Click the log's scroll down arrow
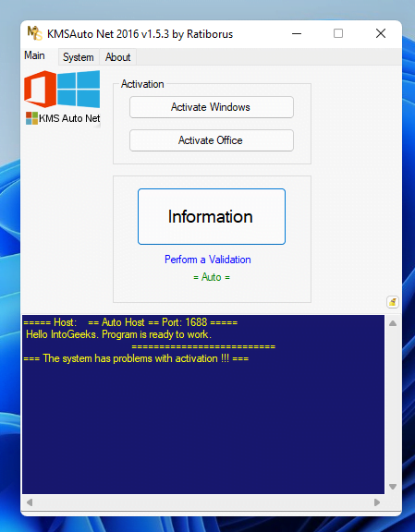Screen dimensions: 415x532 [x=393, y=487]
